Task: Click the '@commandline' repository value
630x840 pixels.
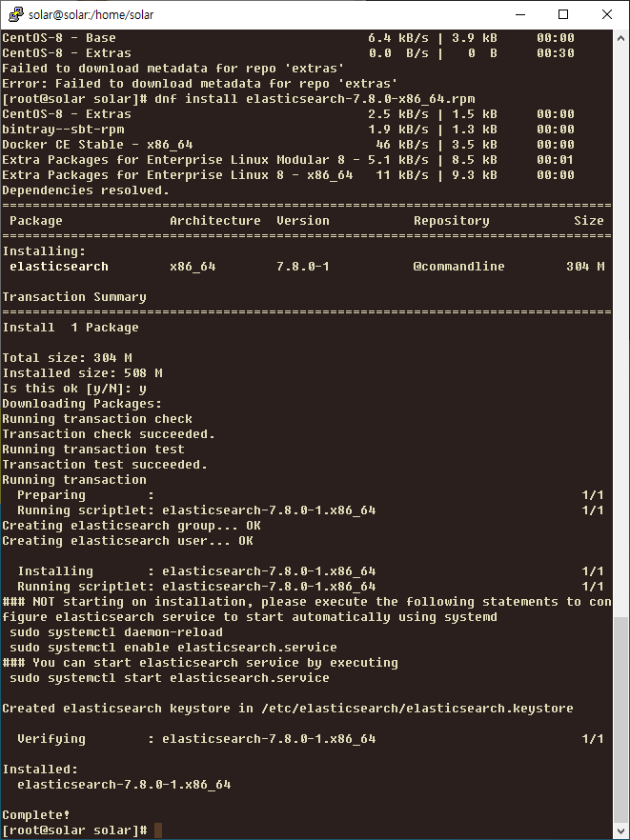Action: pyautogui.click(x=459, y=267)
